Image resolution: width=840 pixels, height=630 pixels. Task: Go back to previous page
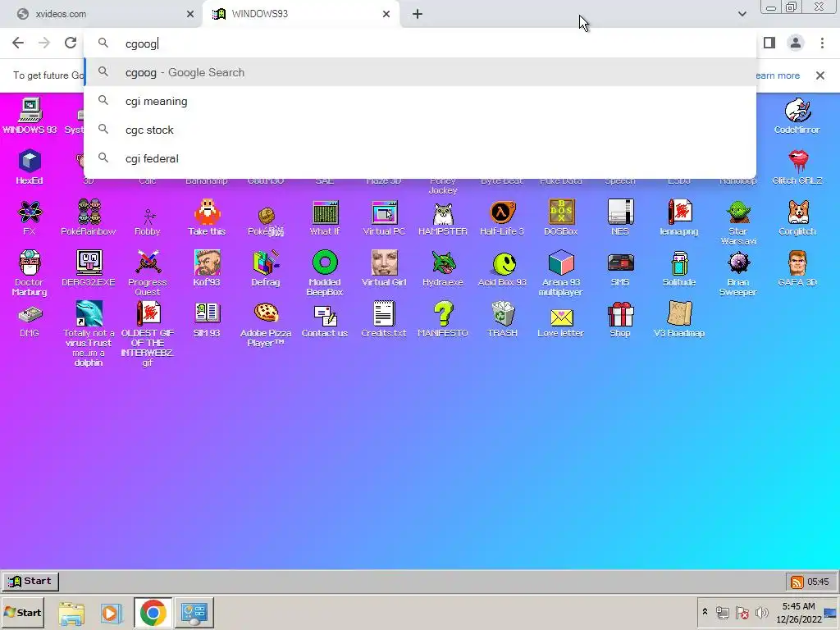tap(18, 43)
